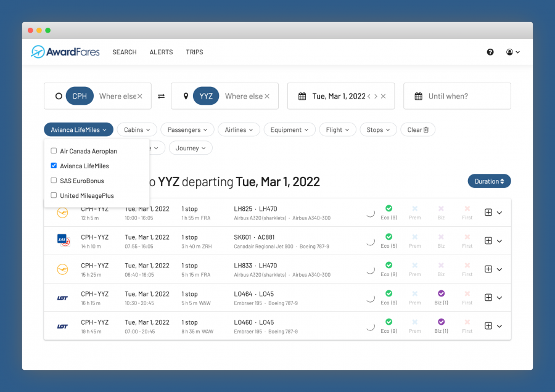Clear the CPH origin field with X
This screenshot has height=392, width=555.
(x=140, y=96)
